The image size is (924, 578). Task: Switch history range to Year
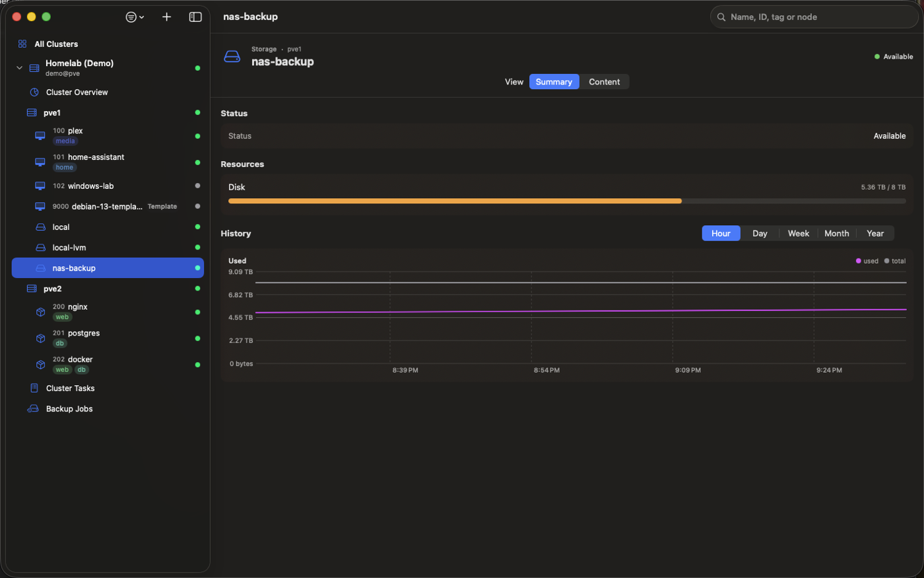pyautogui.click(x=875, y=233)
